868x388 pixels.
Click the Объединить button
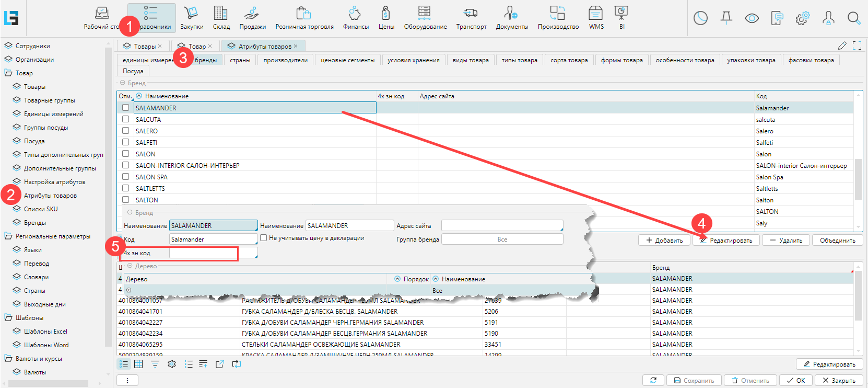click(x=837, y=241)
